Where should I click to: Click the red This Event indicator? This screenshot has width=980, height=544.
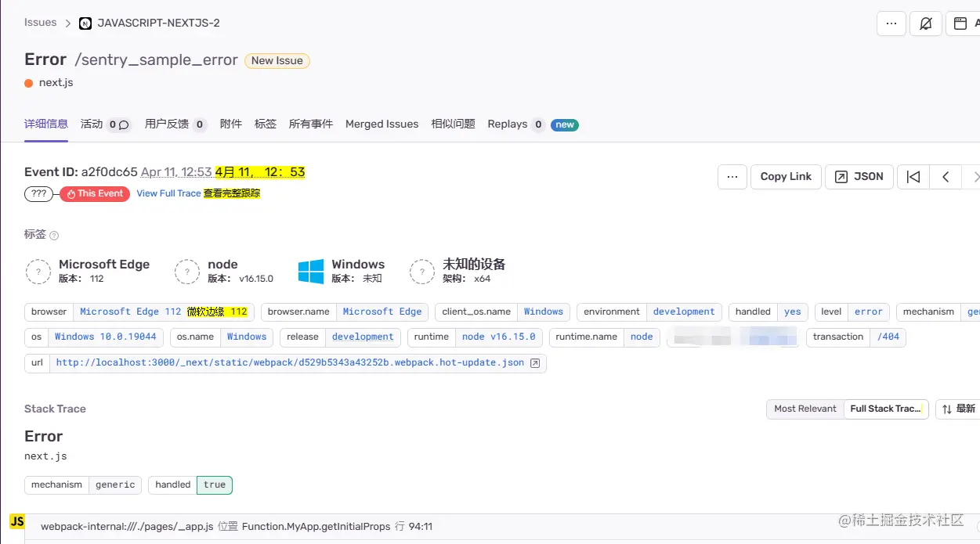point(94,193)
